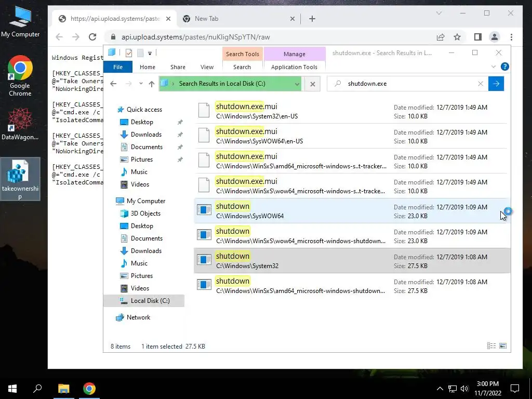This screenshot has height=399, width=532.
Task: Open Explorer recent locations dropdown
Action: tap(141, 84)
